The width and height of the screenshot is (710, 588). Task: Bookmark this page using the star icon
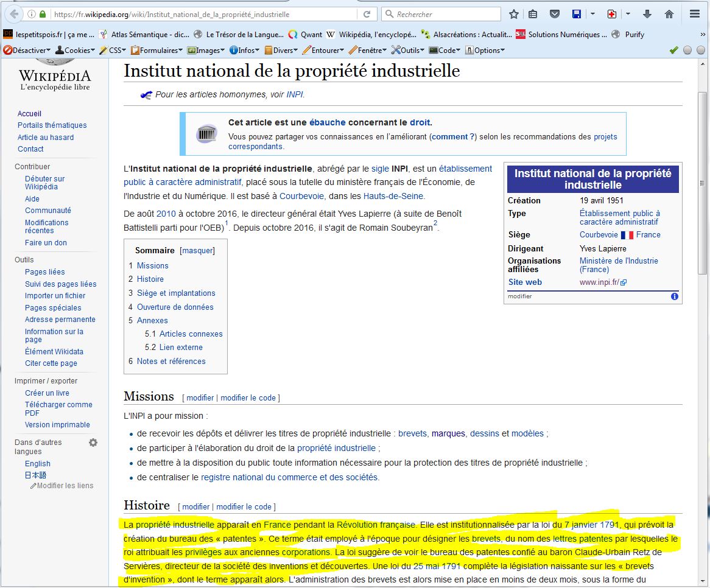[514, 14]
